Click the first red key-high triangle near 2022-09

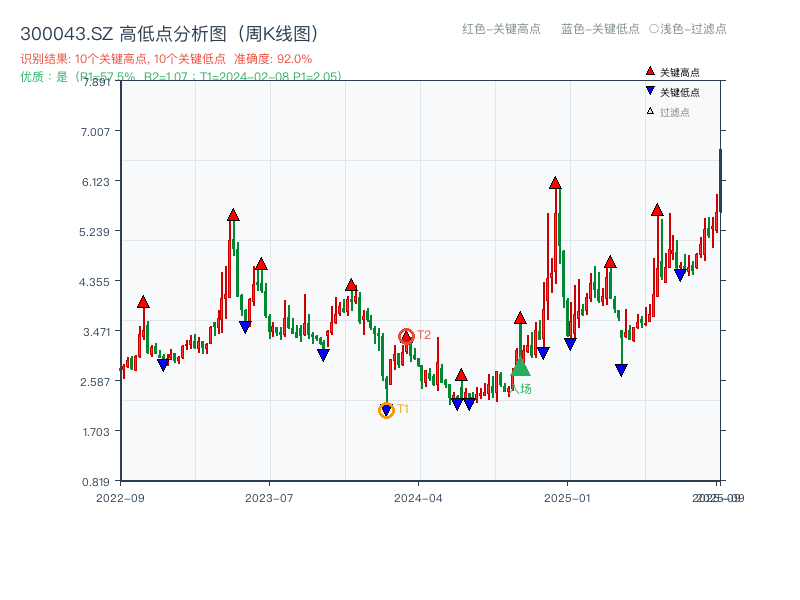click(x=143, y=300)
